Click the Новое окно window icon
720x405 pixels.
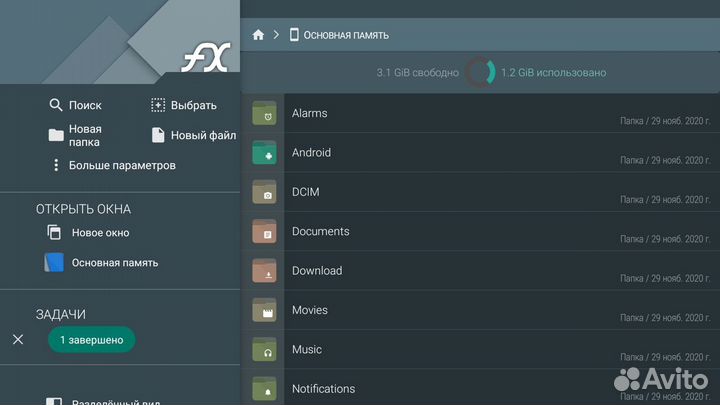(55, 233)
